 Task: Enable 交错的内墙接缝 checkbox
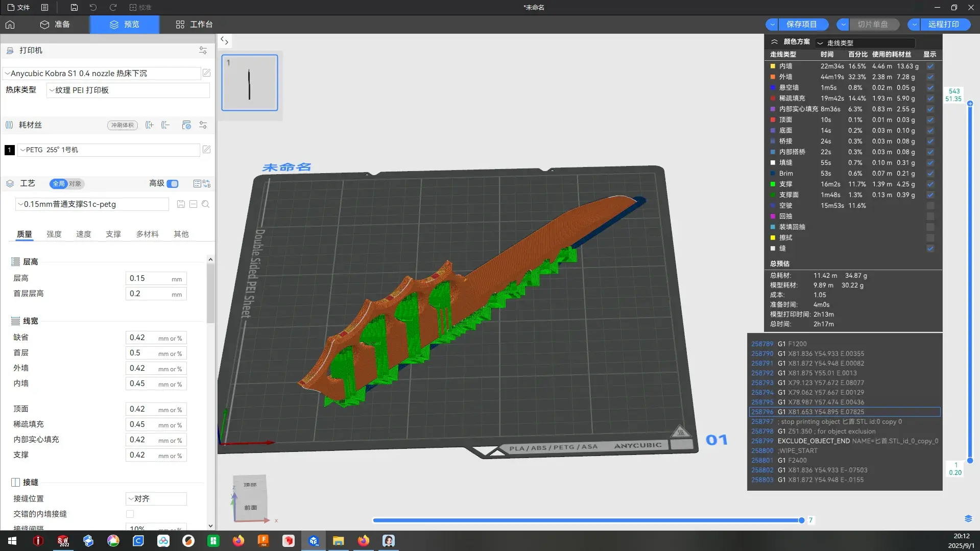coord(130,514)
